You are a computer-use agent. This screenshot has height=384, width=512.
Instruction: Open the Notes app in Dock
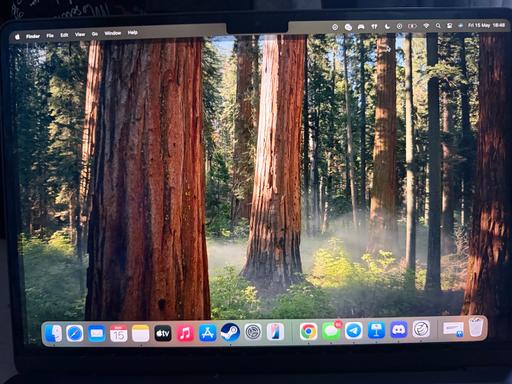click(x=141, y=333)
